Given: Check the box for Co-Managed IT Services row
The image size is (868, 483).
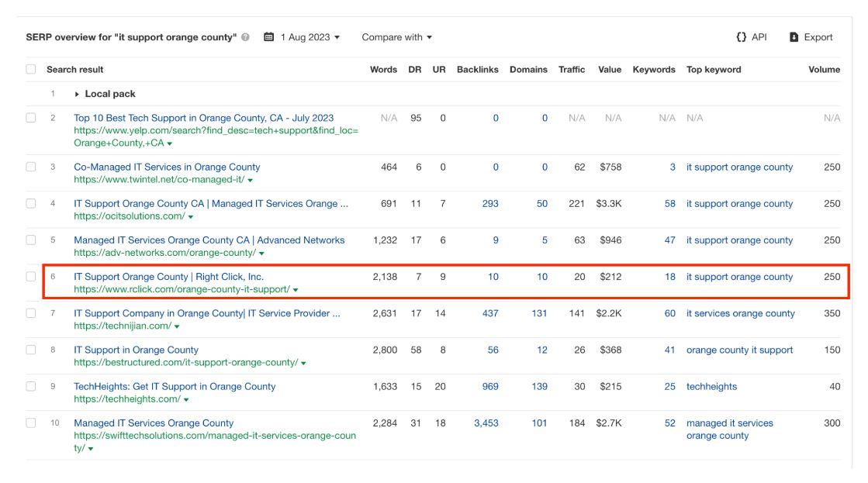Looking at the screenshot, I should [x=31, y=167].
